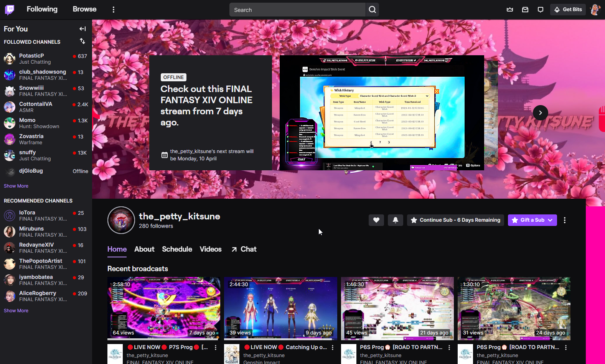This screenshot has height=364, width=605.
Task: Click the Get Bits button
Action: 568,10
